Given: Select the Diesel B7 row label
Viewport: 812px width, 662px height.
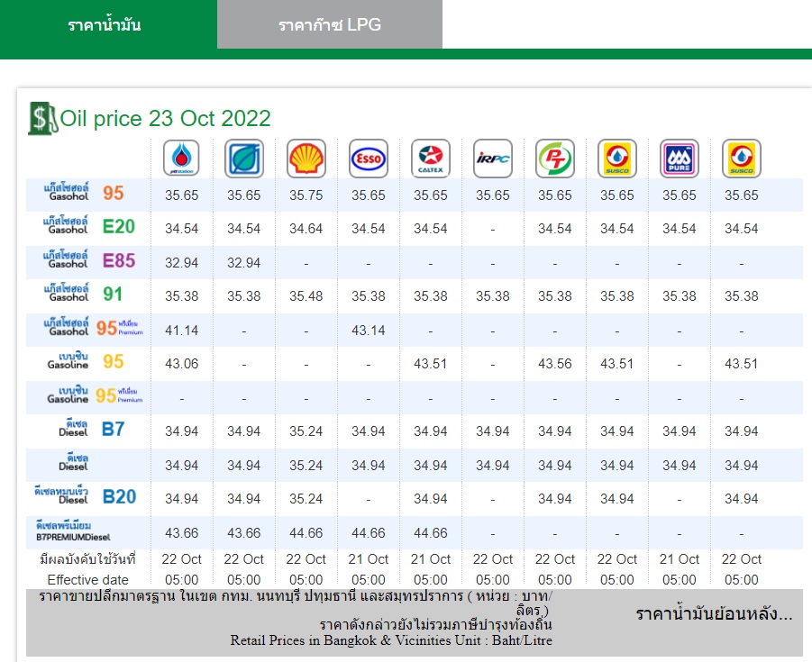Looking at the screenshot, I should [91, 429].
